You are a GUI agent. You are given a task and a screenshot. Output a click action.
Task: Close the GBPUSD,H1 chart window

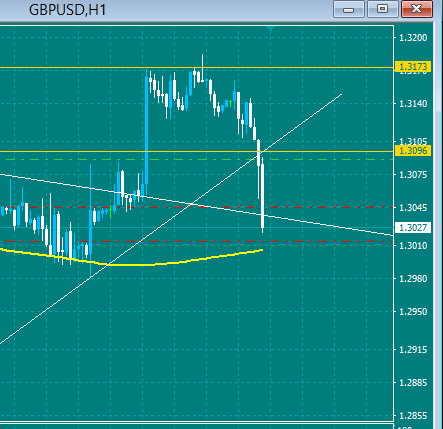(417, 9)
